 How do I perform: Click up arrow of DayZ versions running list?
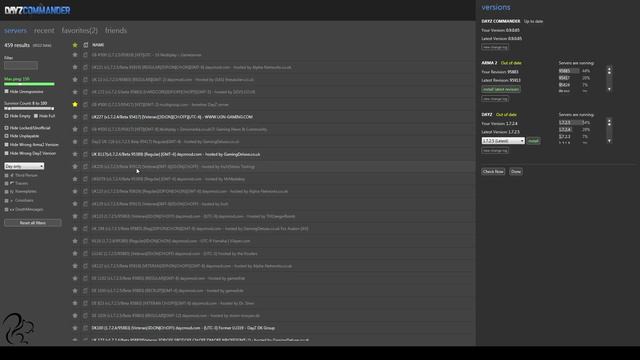609,121
